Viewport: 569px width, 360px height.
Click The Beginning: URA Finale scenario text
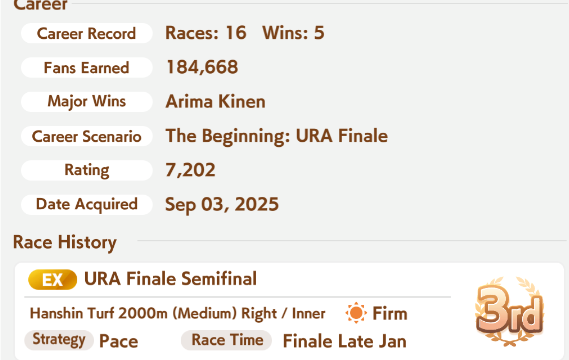tap(277, 136)
